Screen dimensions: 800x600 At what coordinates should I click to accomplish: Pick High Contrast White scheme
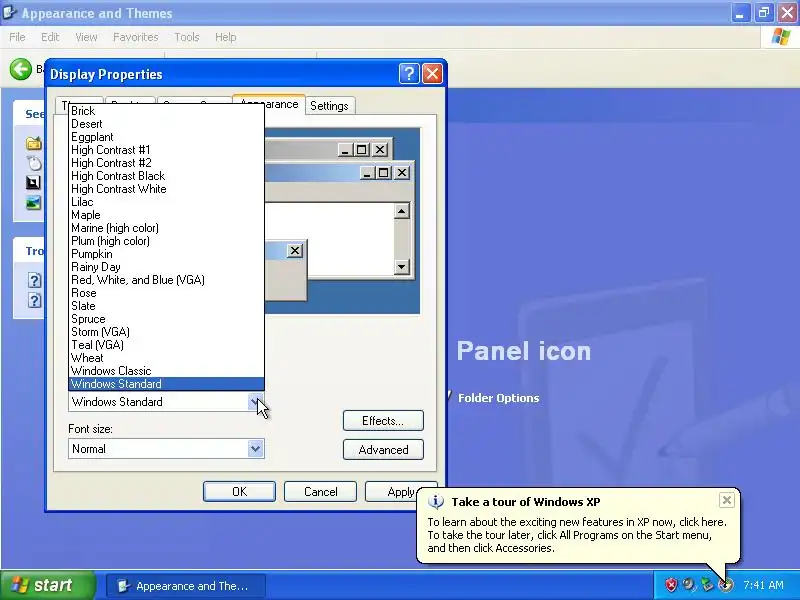click(x=166, y=189)
